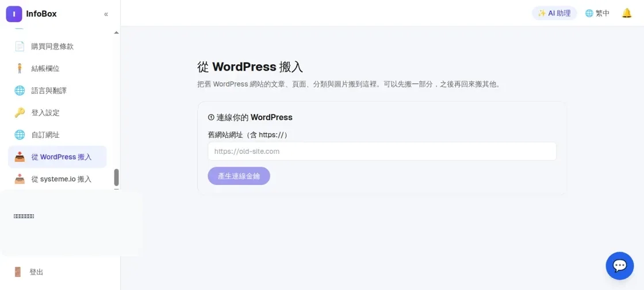Click 登出 to log out

pos(36,272)
